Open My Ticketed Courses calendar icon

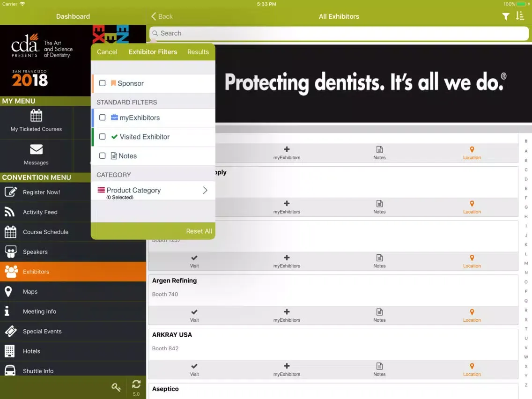37,116
